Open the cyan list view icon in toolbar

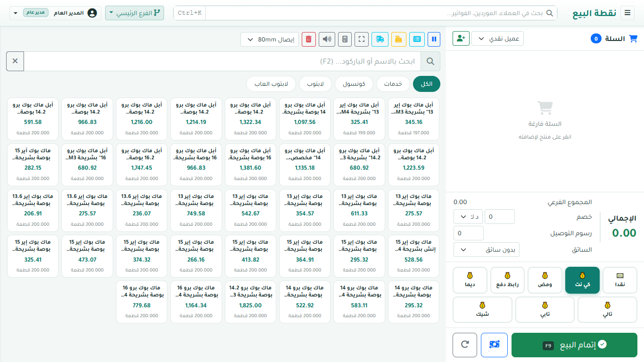[417, 39]
